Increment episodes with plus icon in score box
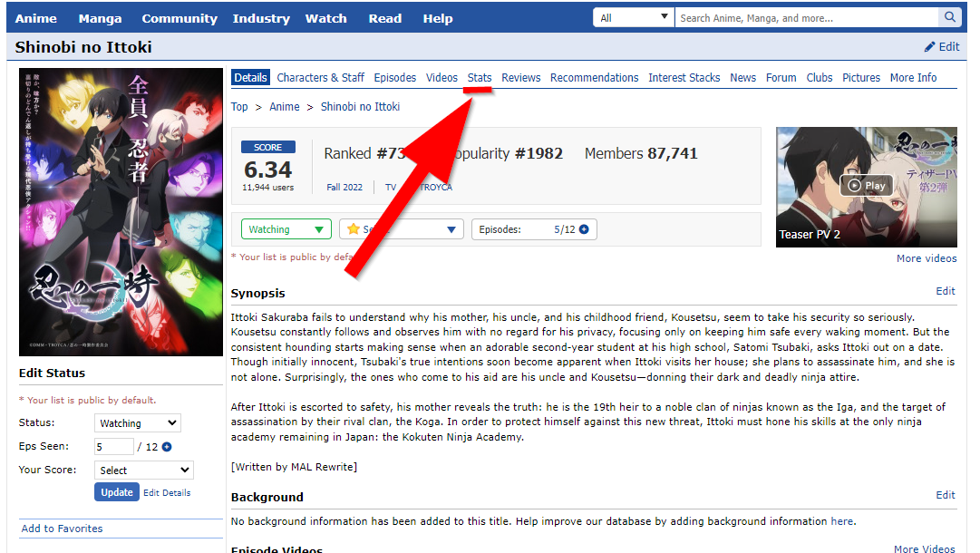The image size is (980, 553). (x=584, y=229)
